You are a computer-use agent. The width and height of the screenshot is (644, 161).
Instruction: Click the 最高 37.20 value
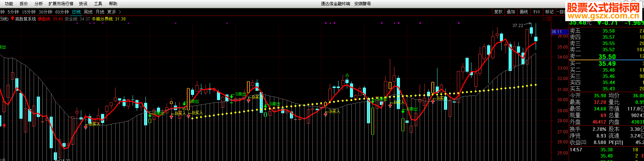(x=600, y=102)
